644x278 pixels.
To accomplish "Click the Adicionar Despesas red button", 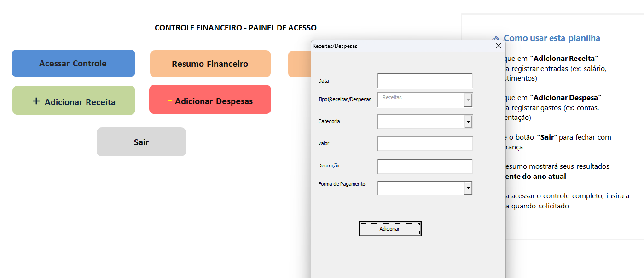I will point(210,99).
